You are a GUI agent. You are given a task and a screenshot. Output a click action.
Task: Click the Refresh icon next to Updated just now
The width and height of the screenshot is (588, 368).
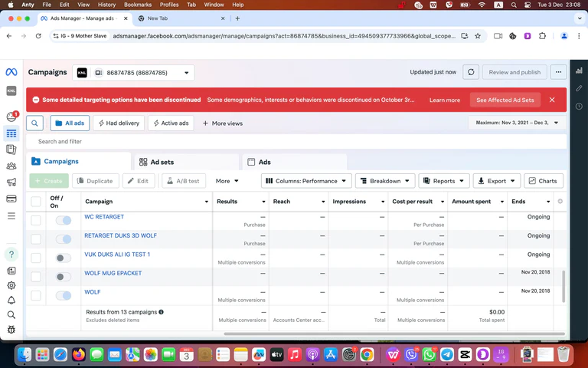(x=471, y=72)
